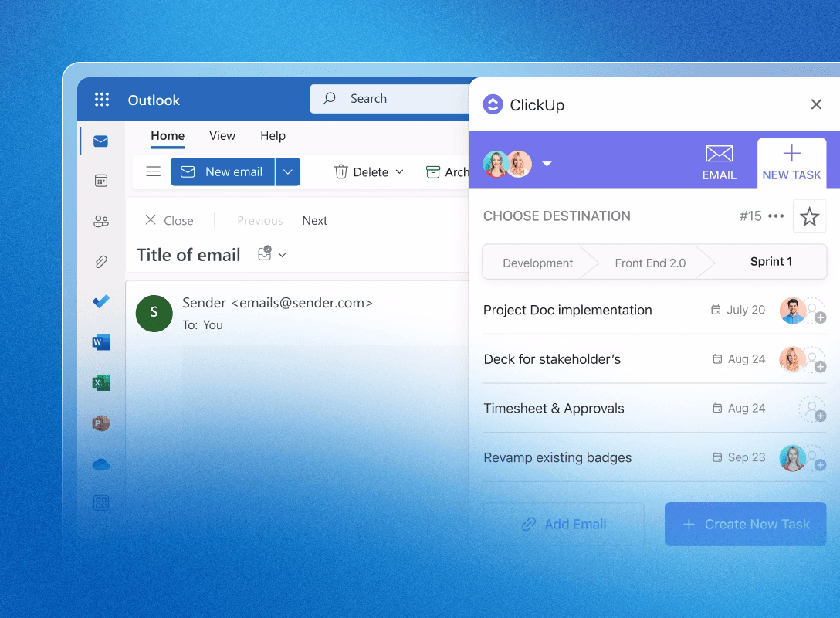Toggle the hamburger navigation pane button
This screenshot has height=618, width=840.
pos(154,171)
